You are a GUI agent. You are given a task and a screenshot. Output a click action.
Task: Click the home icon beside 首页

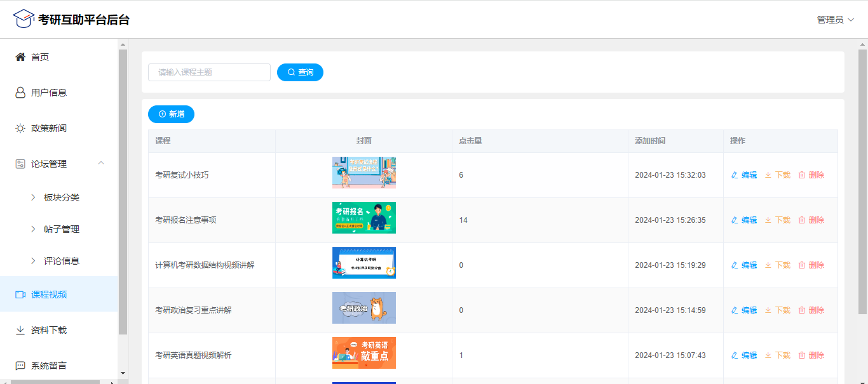[x=20, y=57]
